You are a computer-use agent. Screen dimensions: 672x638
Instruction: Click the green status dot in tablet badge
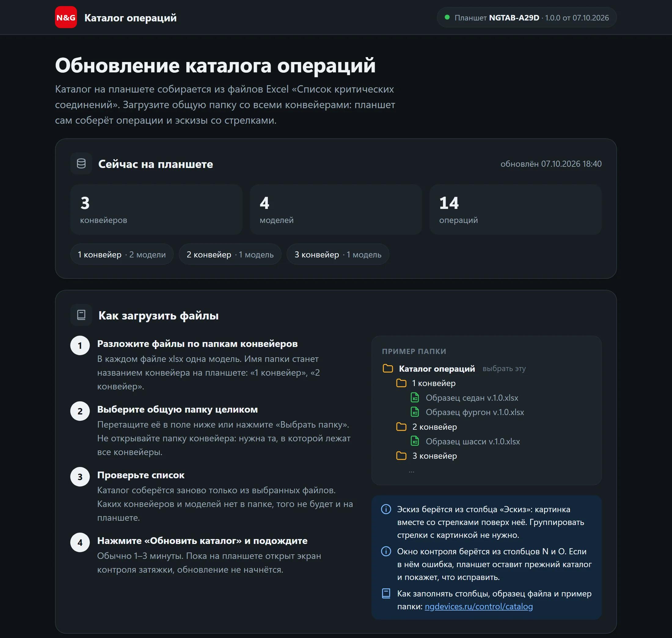coord(447,17)
